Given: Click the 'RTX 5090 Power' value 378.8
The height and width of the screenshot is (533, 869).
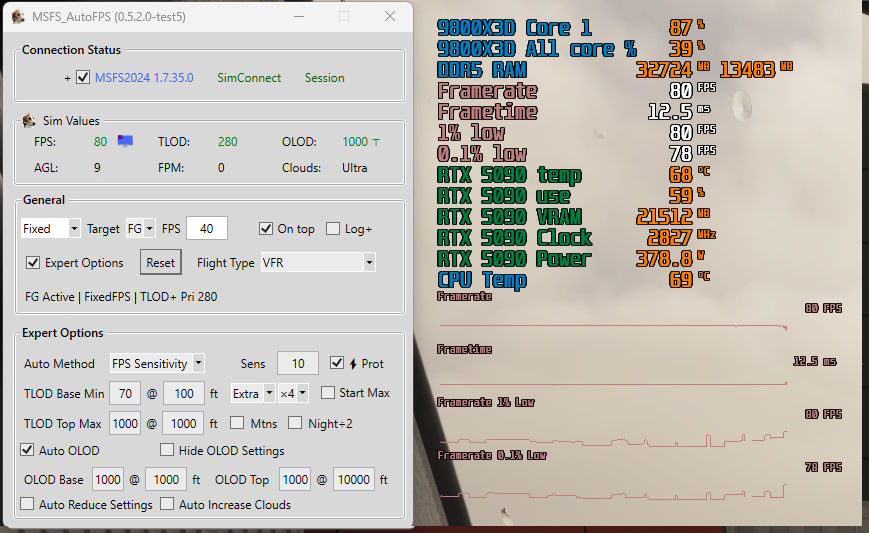Looking at the screenshot, I should pyautogui.click(x=664, y=259).
